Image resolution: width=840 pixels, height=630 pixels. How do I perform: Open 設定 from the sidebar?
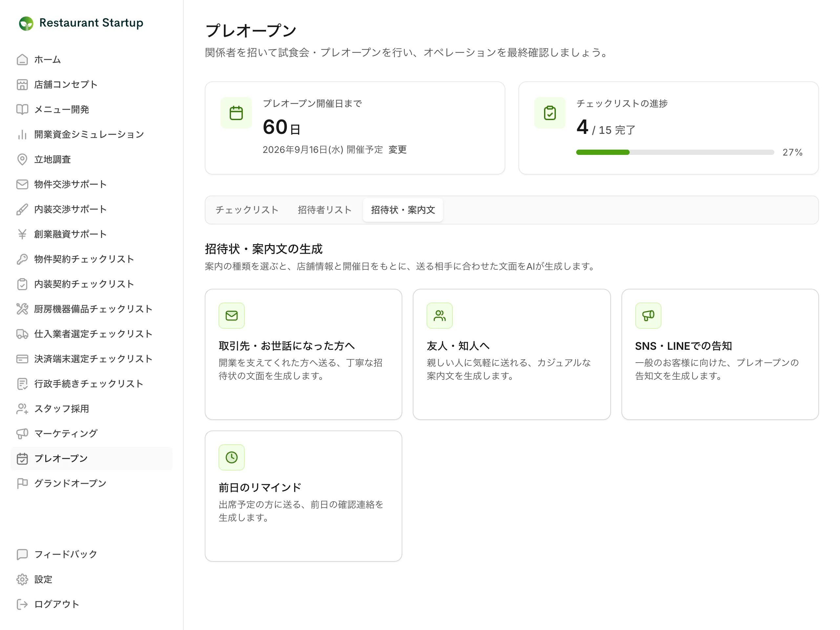point(92,579)
